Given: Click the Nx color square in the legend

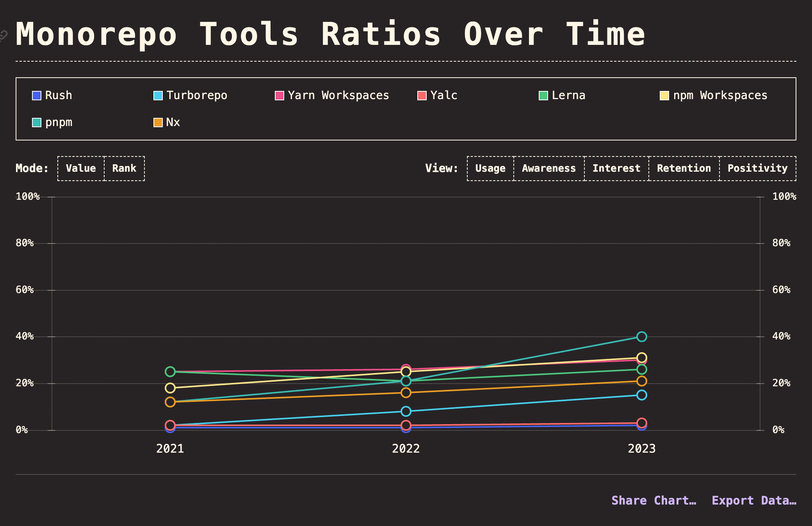Looking at the screenshot, I should [158, 122].
